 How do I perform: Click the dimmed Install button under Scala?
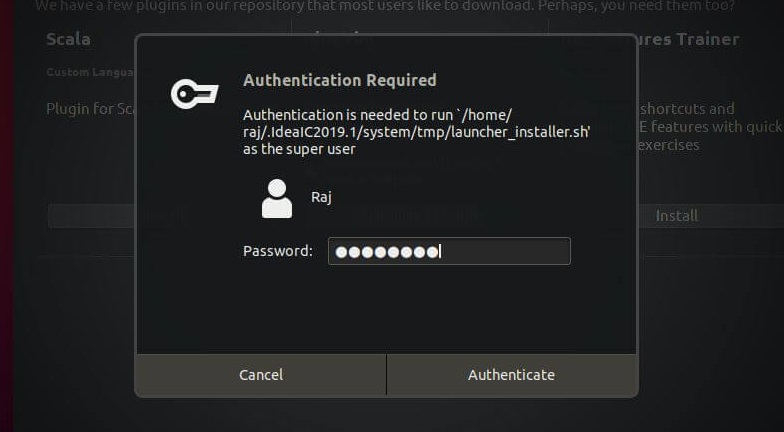[90, 216]
